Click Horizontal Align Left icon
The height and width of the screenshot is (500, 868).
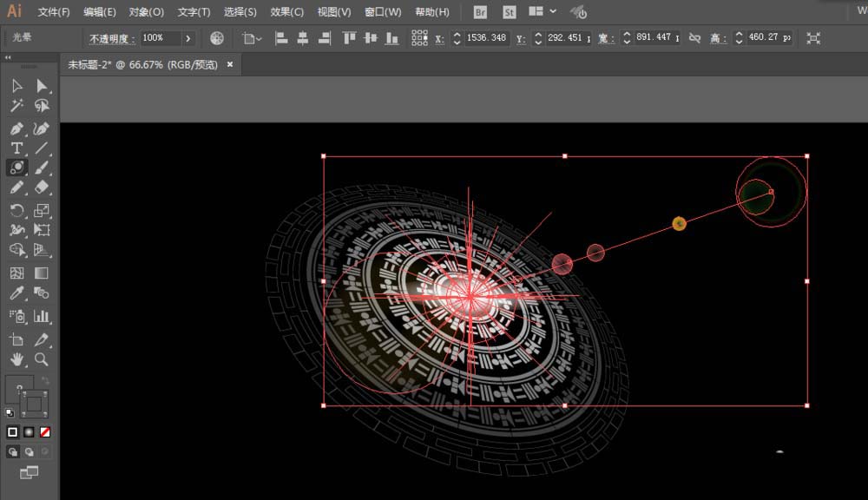(x=281, y=37)
